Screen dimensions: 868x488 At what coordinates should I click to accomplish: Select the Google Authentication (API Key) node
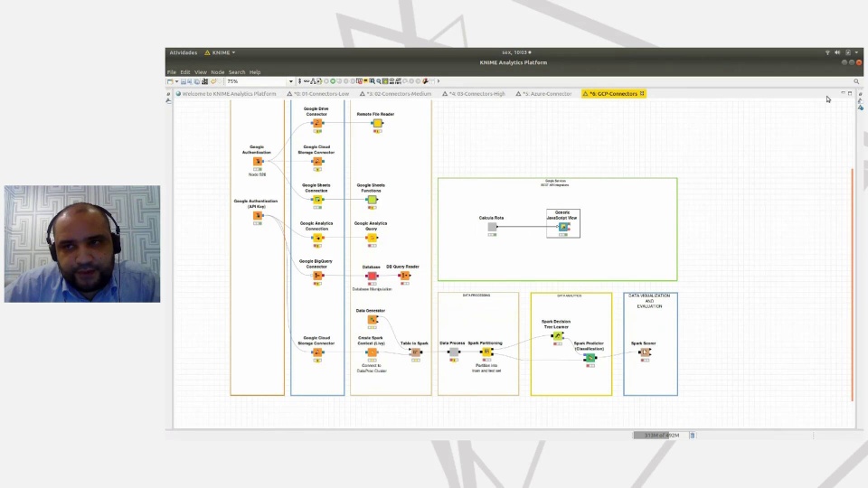click(x=258, y=216)
